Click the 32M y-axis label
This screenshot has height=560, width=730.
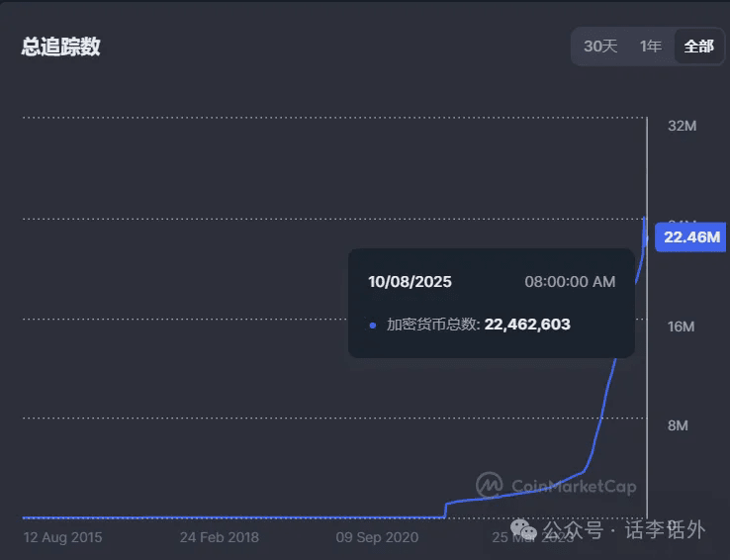(x=683, y=127)
